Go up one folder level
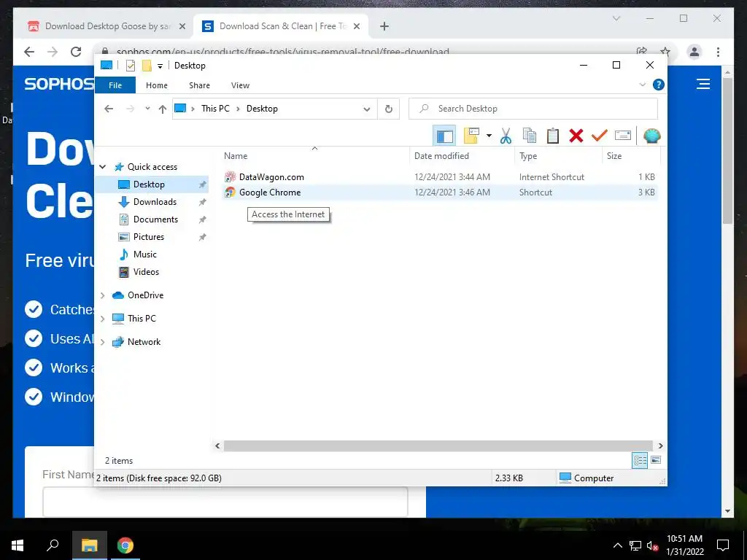The width and height of the screenshot is (747, 560). tap(163, 109)
